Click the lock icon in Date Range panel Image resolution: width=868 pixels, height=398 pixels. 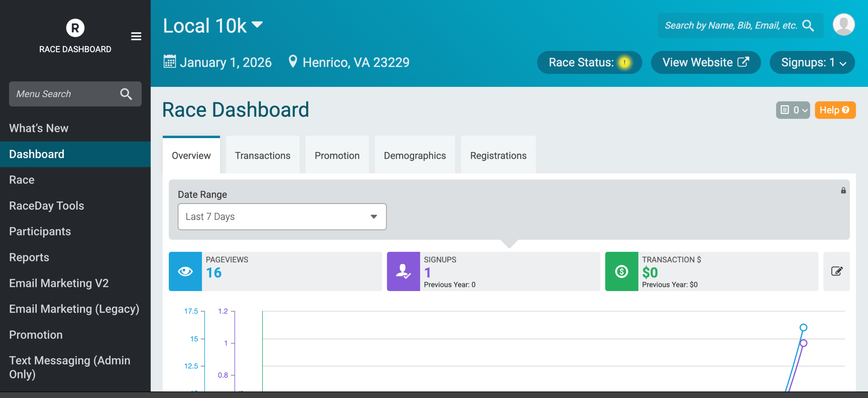click(843, 190)
